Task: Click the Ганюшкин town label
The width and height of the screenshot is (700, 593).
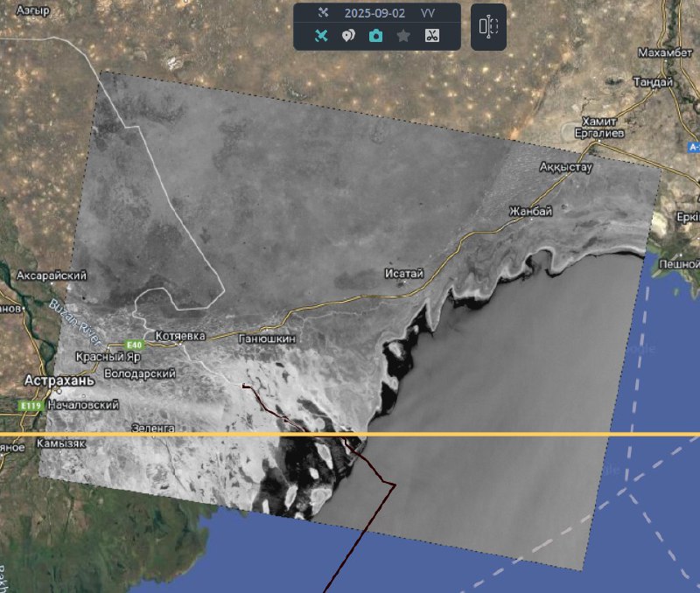Action: tap(266, 338)
